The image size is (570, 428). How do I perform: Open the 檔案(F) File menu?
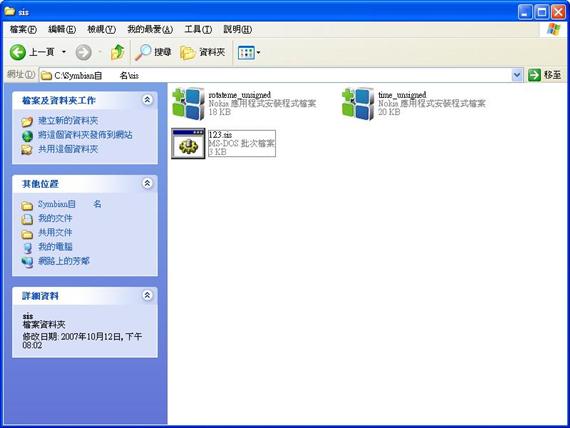[23, 29]
